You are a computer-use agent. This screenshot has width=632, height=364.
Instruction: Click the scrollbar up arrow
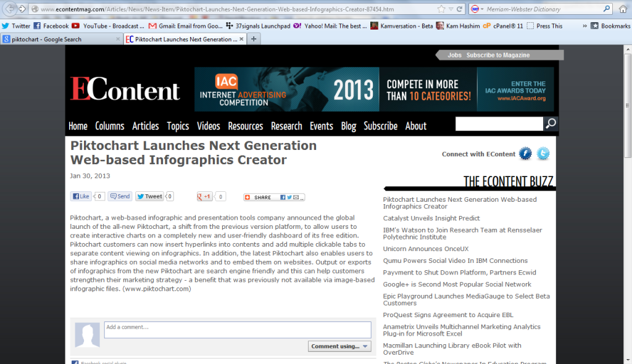[x=628, y=49]
